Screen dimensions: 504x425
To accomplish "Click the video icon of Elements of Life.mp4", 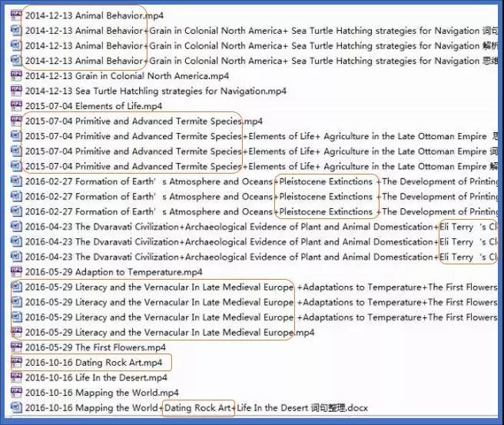I will pyautogui.click(x=16, y=106).
